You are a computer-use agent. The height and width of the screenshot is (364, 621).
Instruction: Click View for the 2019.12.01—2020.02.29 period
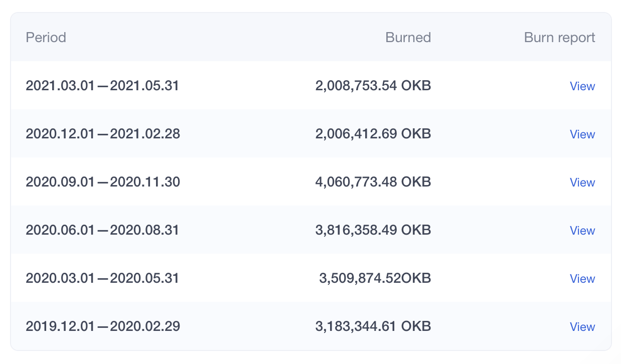pyautogui.click(x=582, y=327)
